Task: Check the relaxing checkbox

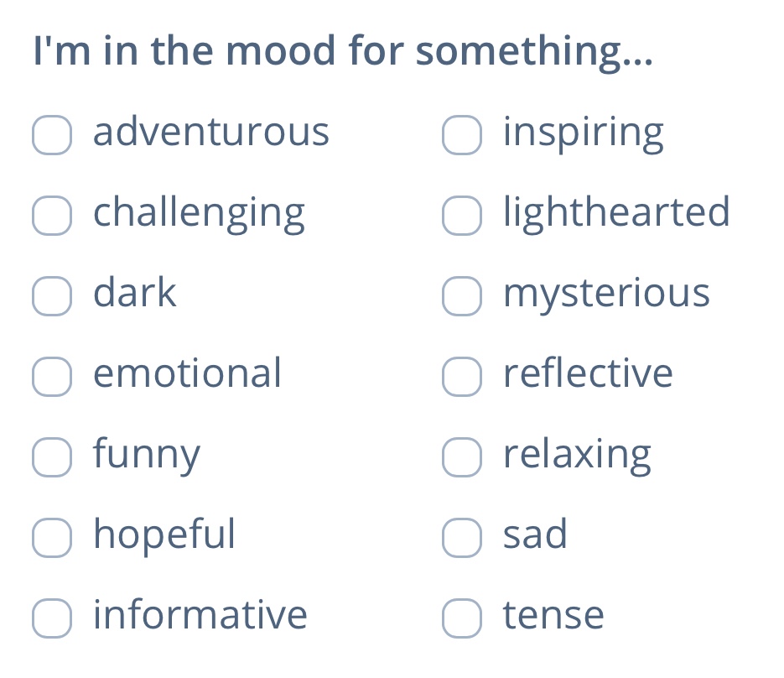Action: [462, 458]
